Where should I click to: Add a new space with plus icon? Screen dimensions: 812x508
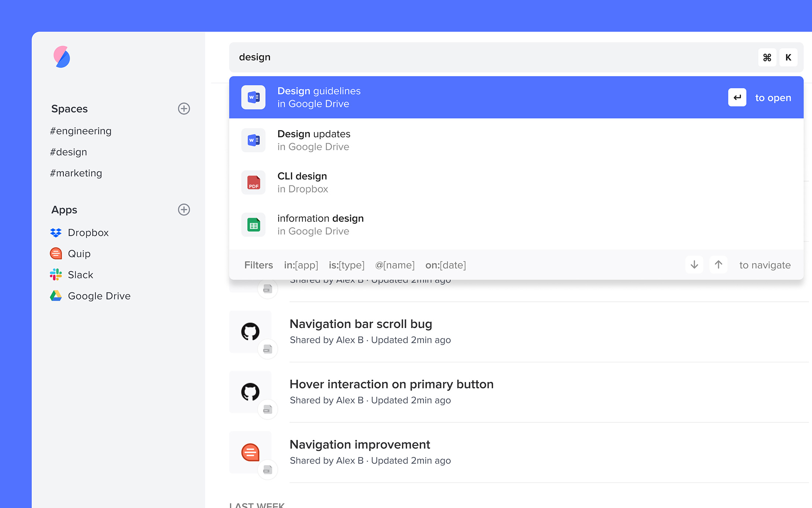click(184, 109)
